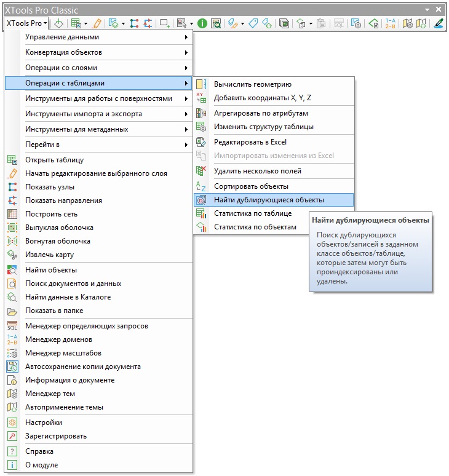
Task: Click the layers icon in toolbar
Action: coord(114,23)
